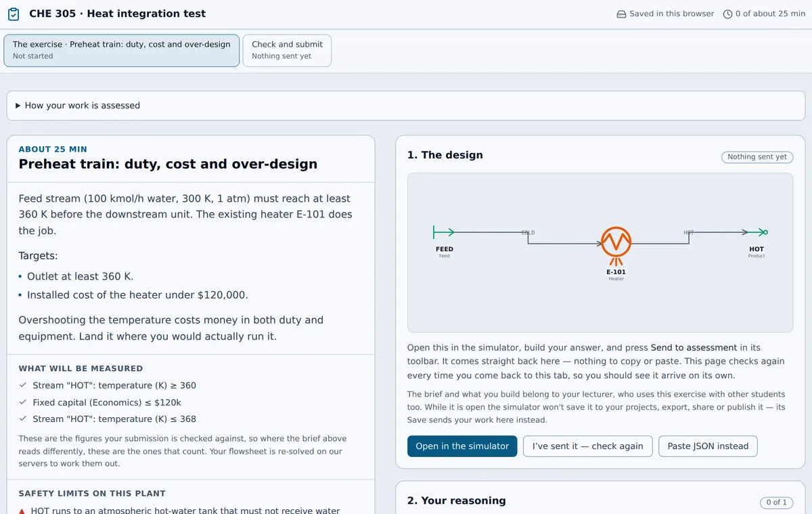Click the Saved in this browser status text
The height and width of the screenshot is (514, 812).
coord(672,14)
